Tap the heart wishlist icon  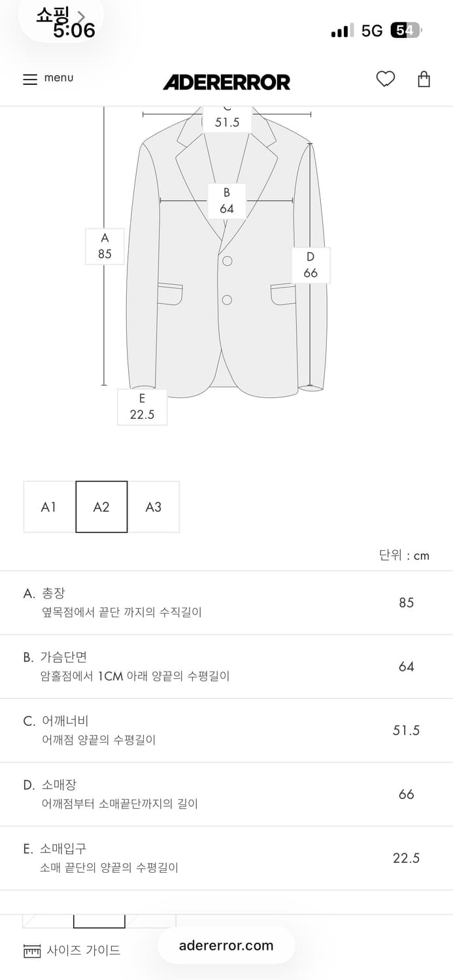386,79
